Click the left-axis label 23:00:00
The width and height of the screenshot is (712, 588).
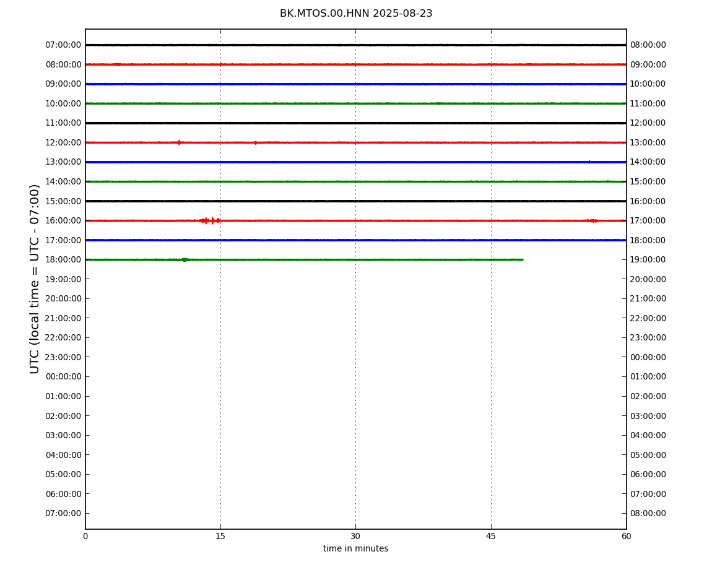click(64, 357)
